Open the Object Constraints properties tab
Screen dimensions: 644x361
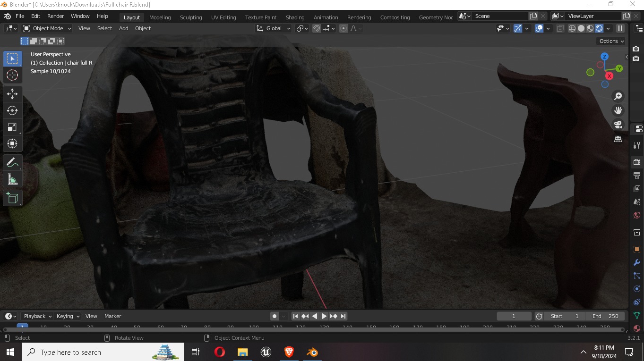pyautogui.click(x=637, y=302)
